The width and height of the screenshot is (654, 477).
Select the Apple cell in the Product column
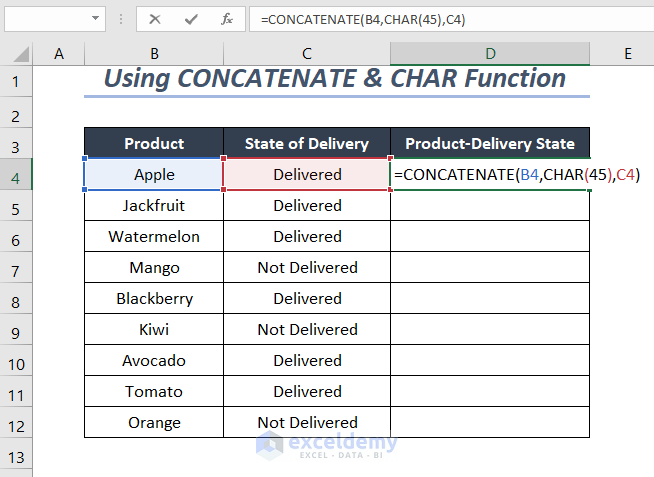154,175
